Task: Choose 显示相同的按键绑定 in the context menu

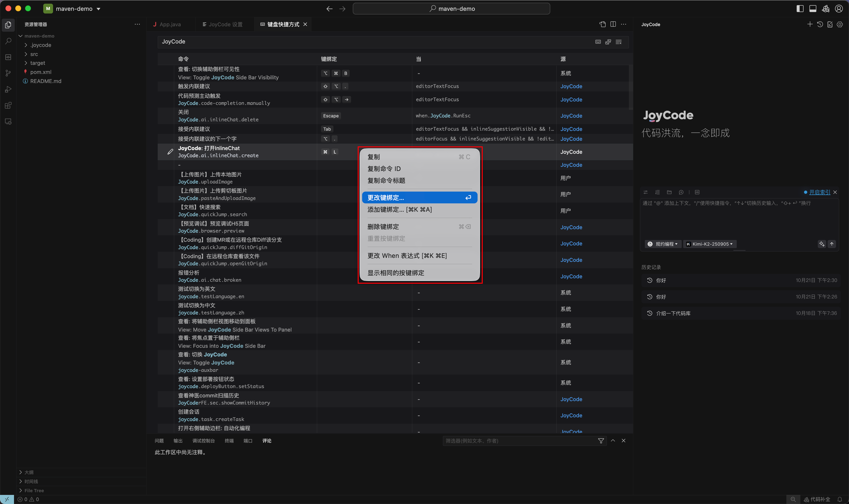Action: pyautogui.click(x=419, y=273)
